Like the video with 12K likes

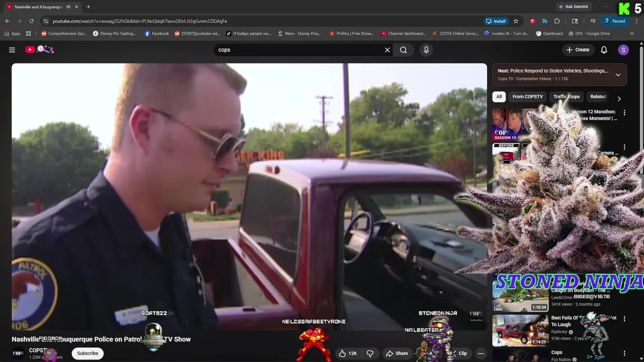[348, 353]
